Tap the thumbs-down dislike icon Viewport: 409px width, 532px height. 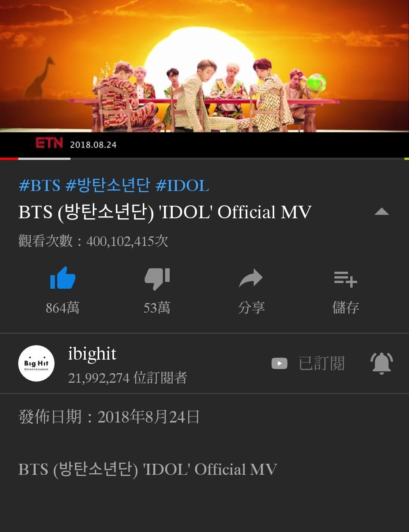(157, 279)
